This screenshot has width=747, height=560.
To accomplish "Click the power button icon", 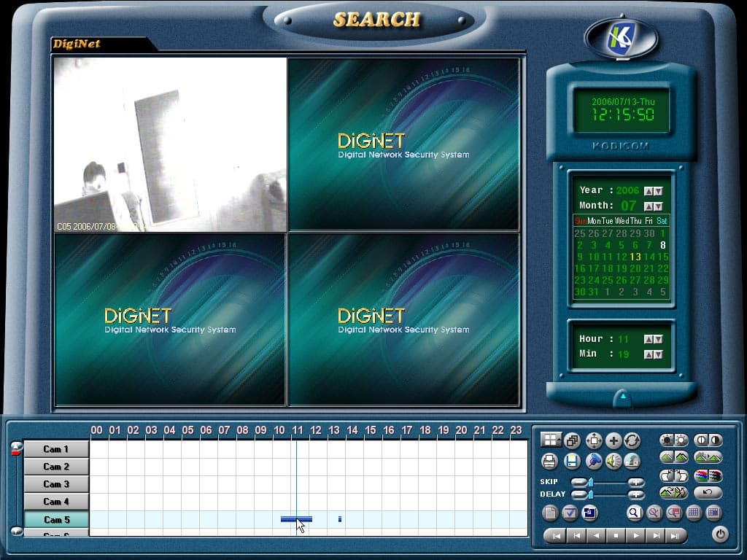I will click(720, 534).
